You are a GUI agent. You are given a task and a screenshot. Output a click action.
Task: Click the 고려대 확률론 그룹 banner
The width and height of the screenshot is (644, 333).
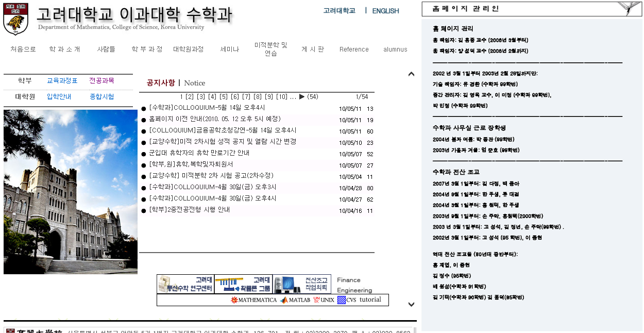(x=243, y=284)
